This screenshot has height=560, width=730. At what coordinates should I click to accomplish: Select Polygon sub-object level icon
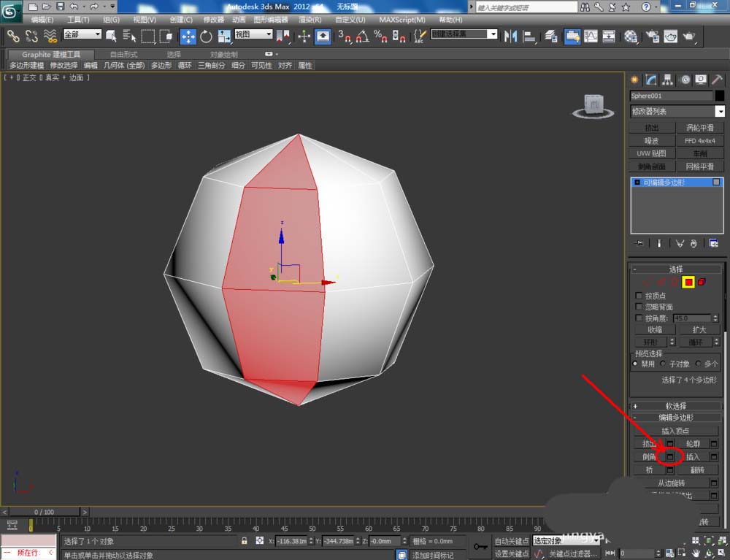(688, 283)
